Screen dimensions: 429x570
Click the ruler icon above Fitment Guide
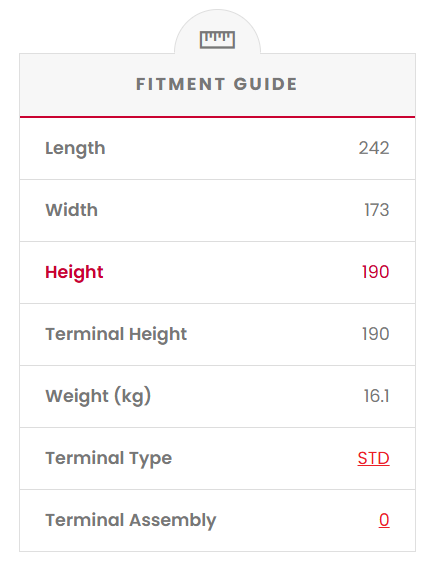(x=217, y=40)
